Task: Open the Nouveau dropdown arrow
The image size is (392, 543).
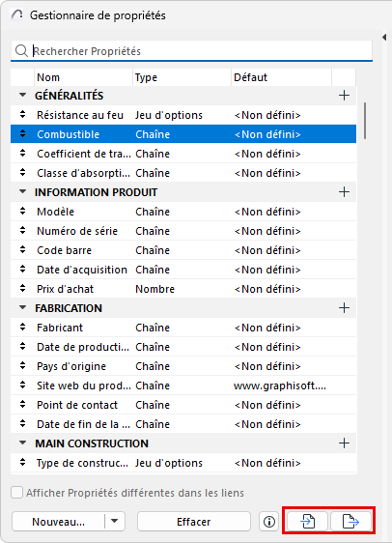Action: tap(115, 521)
